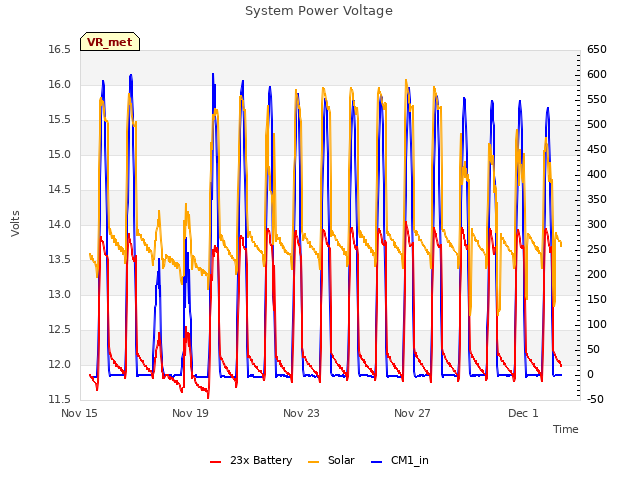Click the 13.0 value on left axis
The width and height of the screenshot is (640, 480).
59,294
